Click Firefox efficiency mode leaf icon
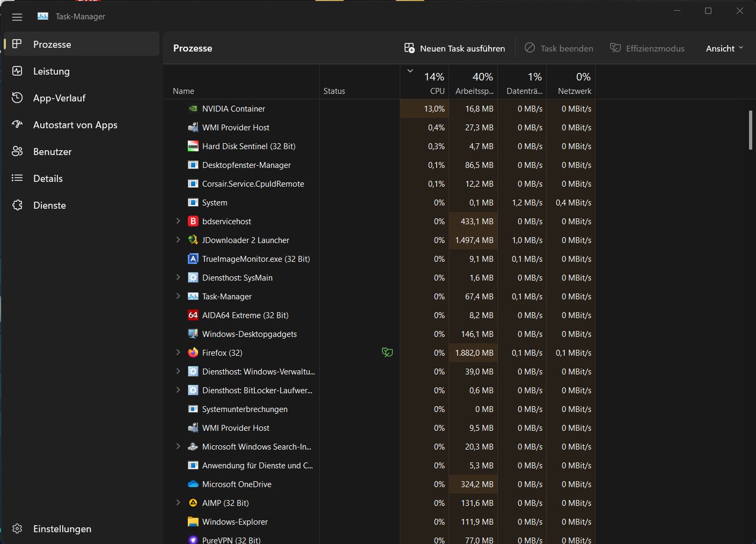Screen dimensions: 756x544 coord(387,352)
